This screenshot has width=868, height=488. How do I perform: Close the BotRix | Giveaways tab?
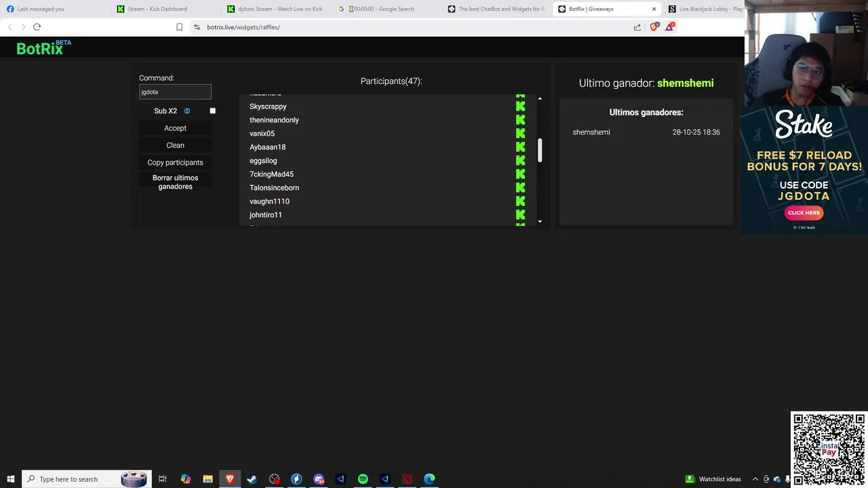pyautogui.click(x=654, y=9)
